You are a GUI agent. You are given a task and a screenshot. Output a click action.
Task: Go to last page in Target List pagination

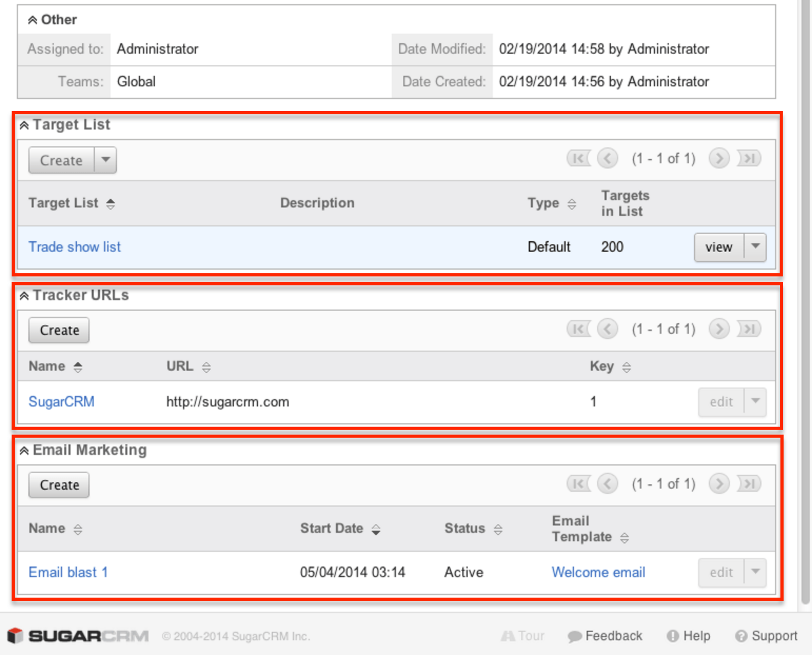coord(749,158)
